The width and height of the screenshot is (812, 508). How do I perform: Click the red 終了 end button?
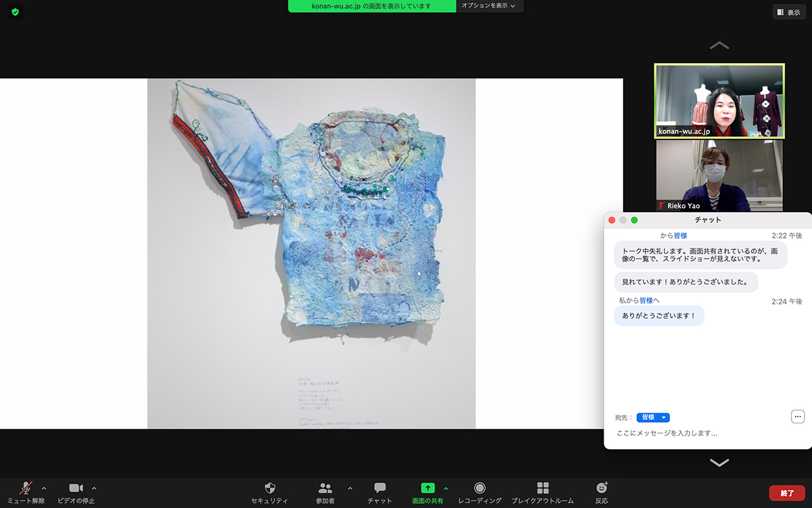[787, 493]
